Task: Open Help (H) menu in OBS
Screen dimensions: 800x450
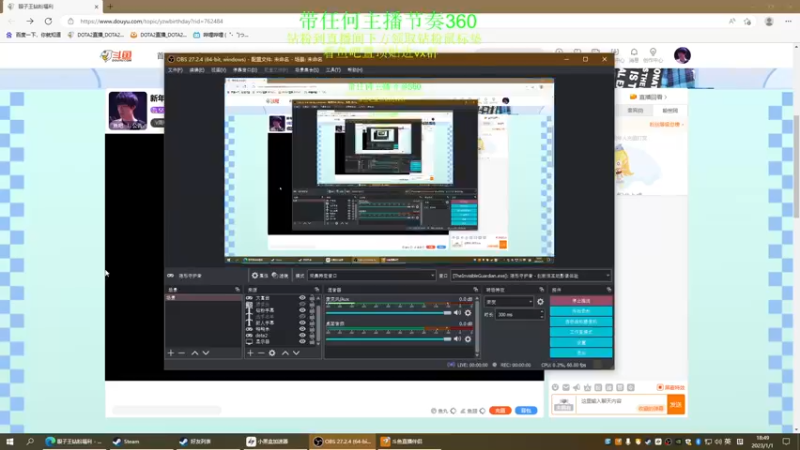Action: 355,70
